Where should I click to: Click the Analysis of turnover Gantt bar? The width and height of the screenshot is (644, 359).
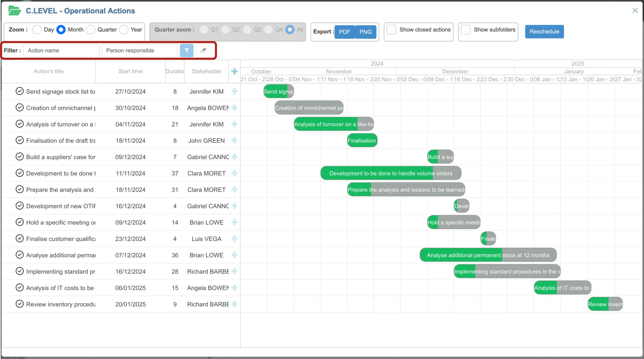click(x=334, y=124)
